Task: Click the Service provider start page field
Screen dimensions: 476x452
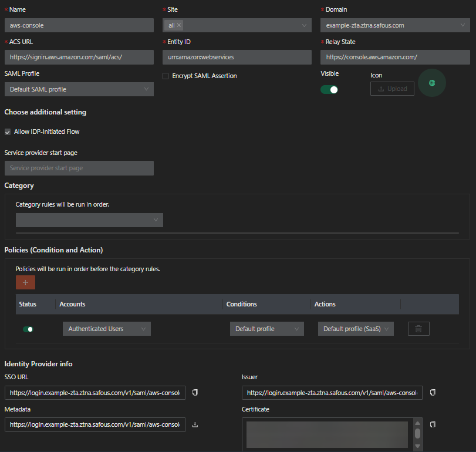Action: pos(79,168)
